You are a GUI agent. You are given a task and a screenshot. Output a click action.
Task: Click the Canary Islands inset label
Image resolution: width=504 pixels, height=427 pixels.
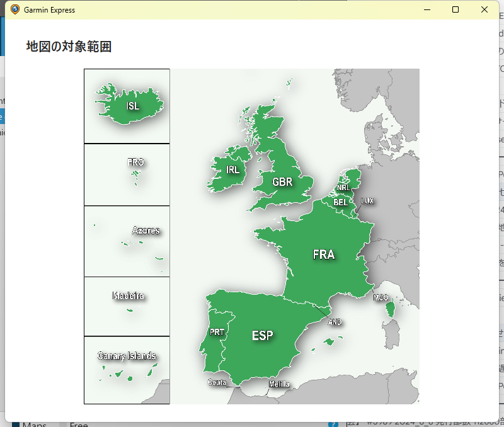click(127, 356)
